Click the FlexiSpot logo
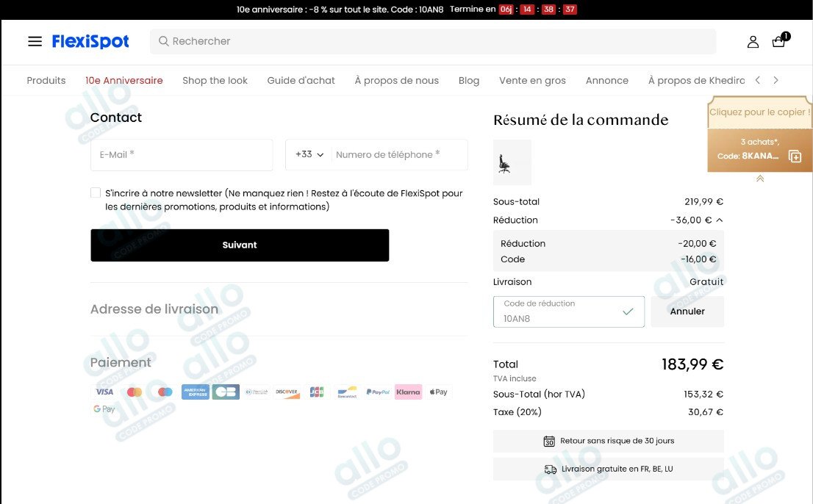The width and height of the screenshot is (813, 504). coord(90,41)
